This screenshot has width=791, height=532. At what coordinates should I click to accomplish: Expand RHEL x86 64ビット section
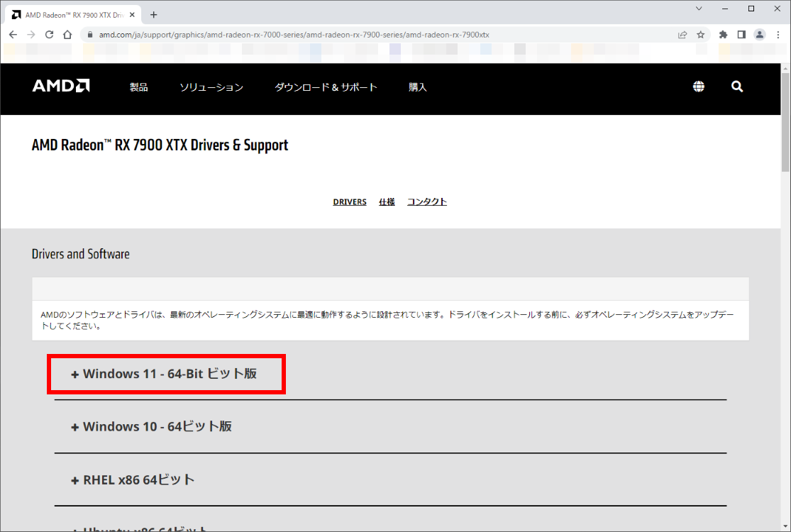coord(133,480)
